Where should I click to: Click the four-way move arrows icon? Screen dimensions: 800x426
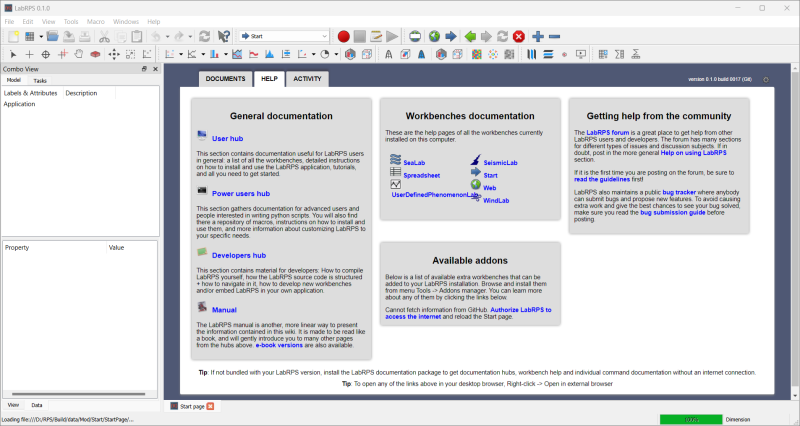pos(114,54)
